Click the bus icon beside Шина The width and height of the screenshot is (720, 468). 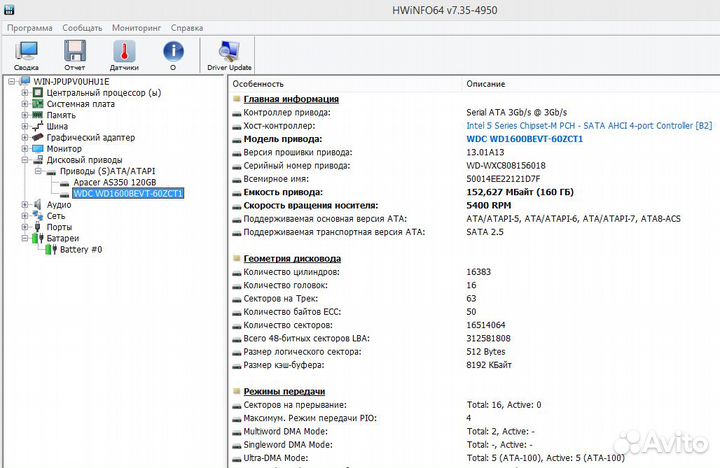coord(38,126)
